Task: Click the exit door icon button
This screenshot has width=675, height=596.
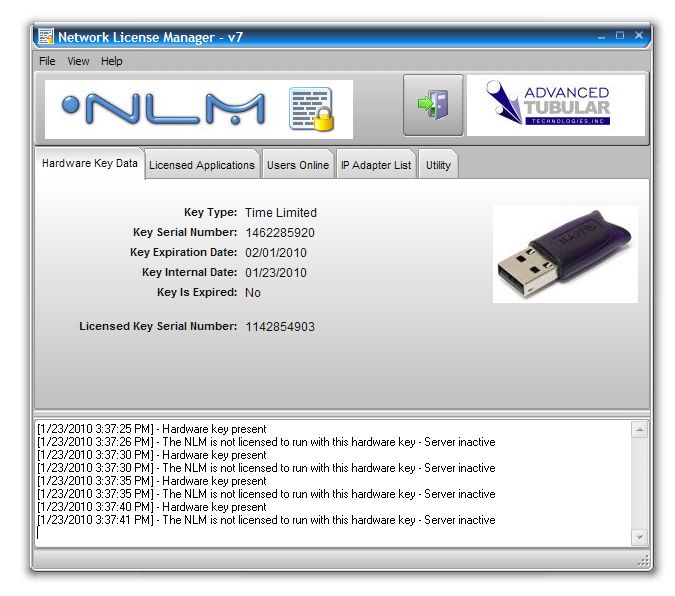Action: (433, 105)
